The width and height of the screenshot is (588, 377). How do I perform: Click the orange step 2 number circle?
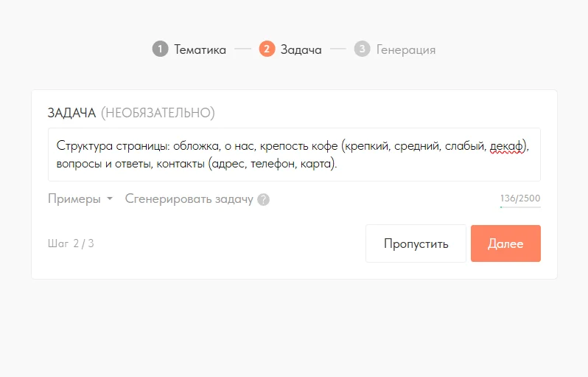267,49
